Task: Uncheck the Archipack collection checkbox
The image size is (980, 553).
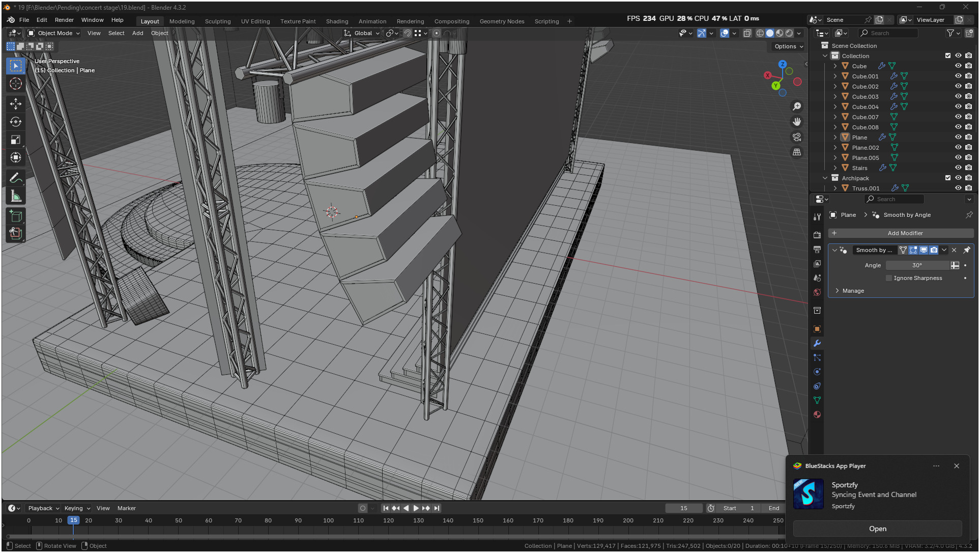Action: click(x=947, y=178)
